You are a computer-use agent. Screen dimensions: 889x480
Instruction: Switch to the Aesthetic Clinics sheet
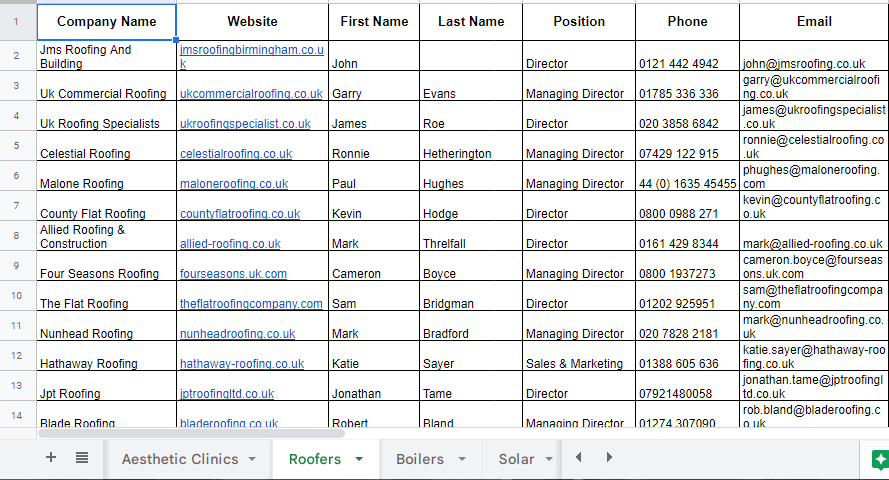click(x=180, y=459)
